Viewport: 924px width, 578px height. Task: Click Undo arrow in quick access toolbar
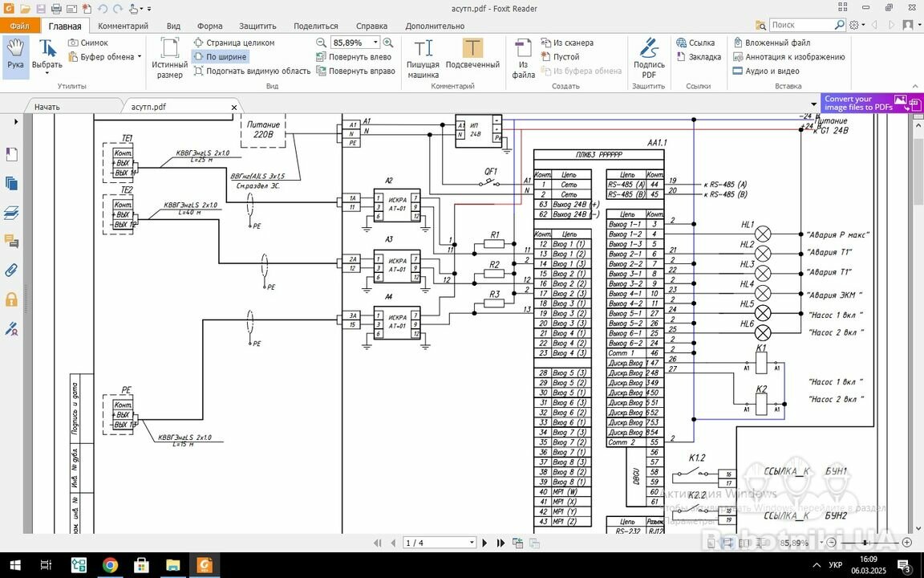click(102, 9)
